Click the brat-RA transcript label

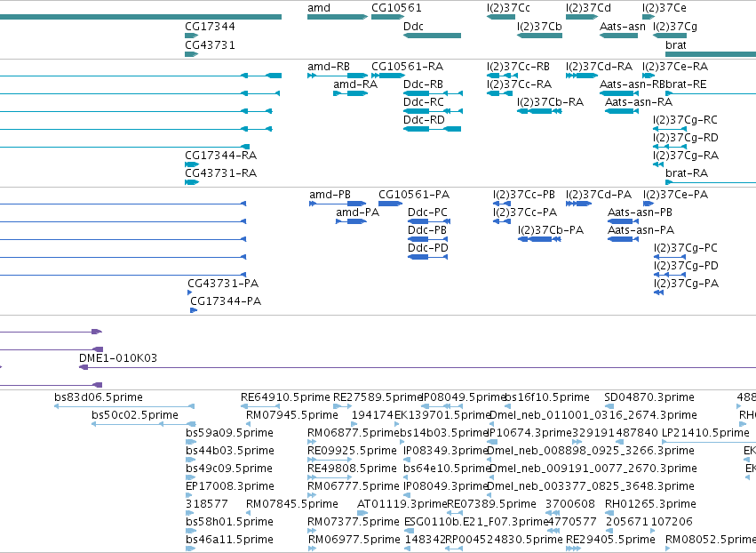click(x=687, y=172)
